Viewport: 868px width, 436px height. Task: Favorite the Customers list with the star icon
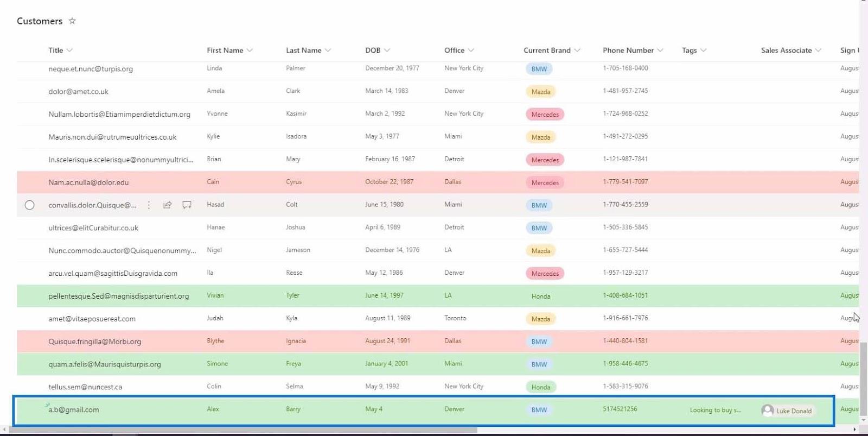coord(72,21)
